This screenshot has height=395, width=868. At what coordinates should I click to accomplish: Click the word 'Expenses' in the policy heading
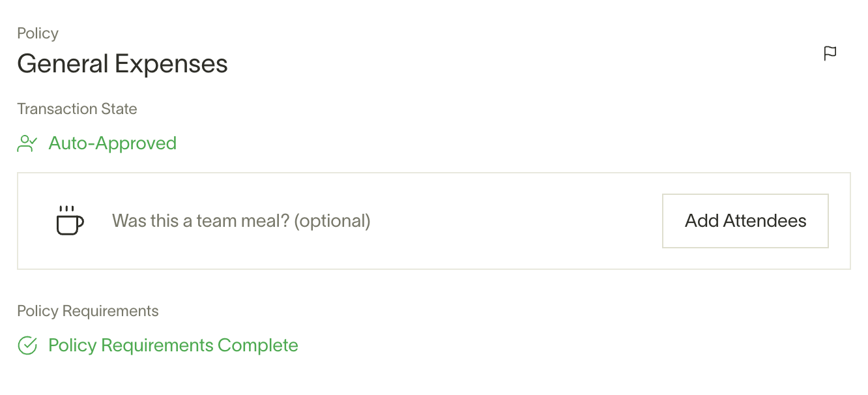coord(171,64)
